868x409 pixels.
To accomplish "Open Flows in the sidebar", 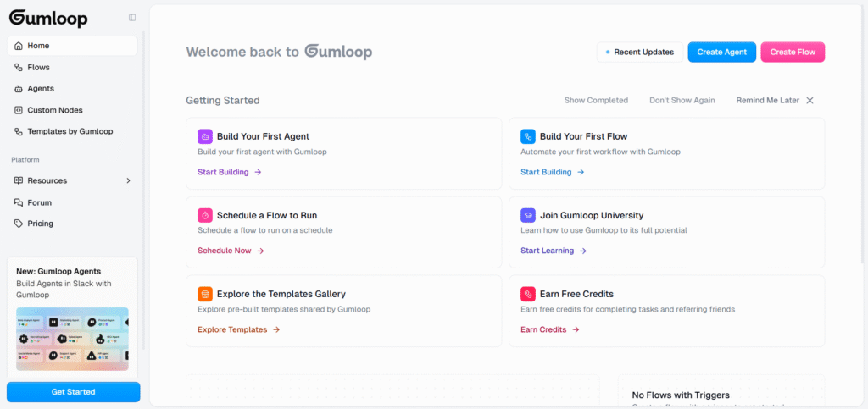I will [73, 68].
